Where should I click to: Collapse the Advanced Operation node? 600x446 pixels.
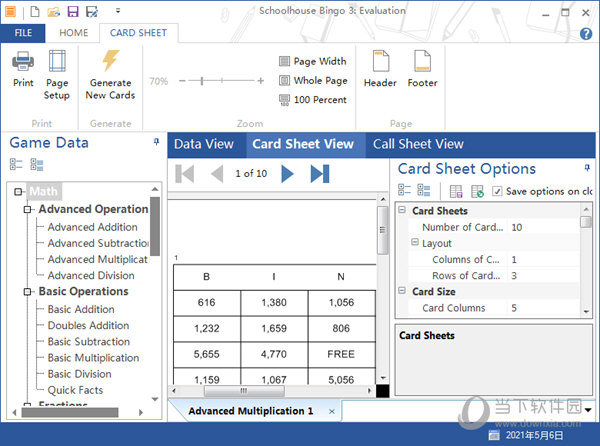[x=27, y=209]
